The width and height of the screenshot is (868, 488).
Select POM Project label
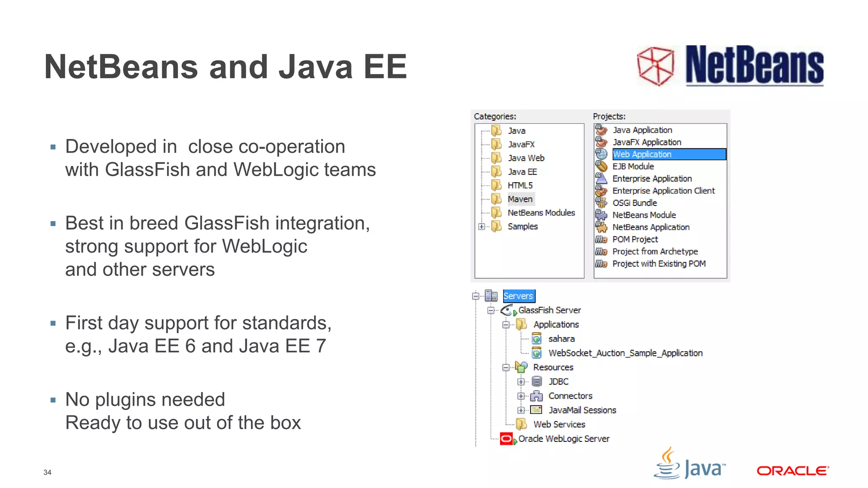point(635,239)
